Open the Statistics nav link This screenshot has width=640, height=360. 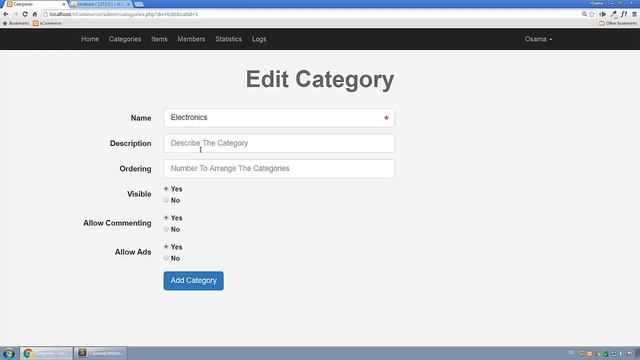click(229, 39)
